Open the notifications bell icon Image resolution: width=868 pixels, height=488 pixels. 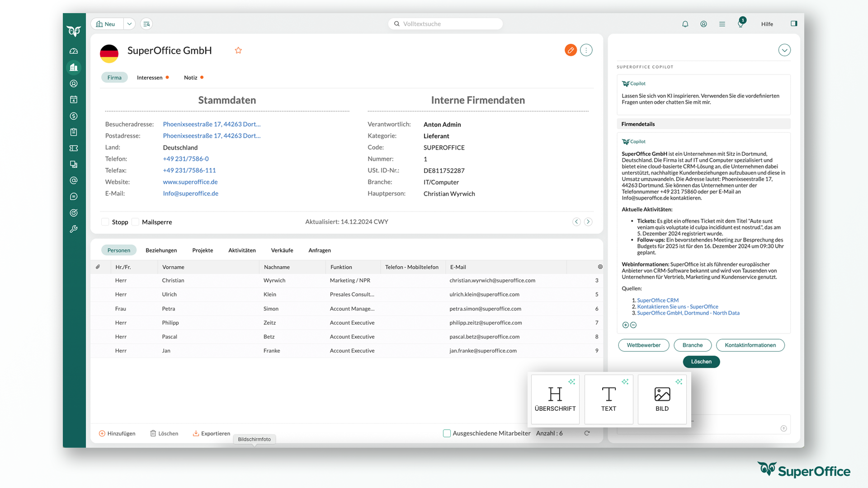[685, 24]
